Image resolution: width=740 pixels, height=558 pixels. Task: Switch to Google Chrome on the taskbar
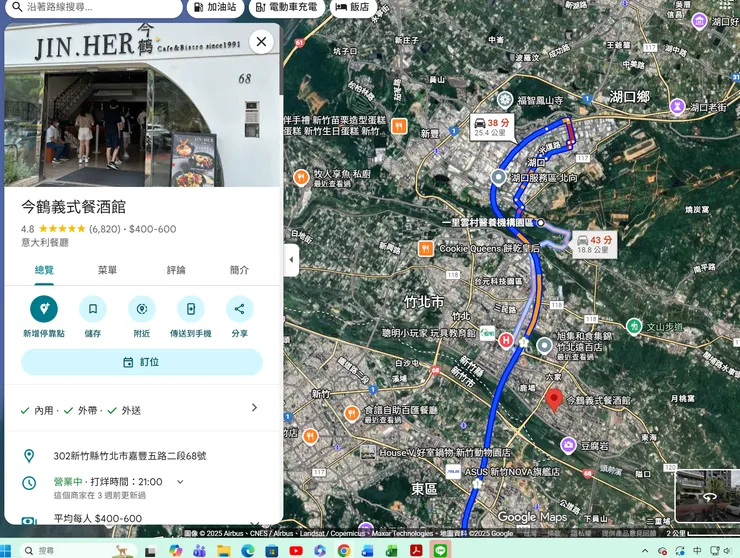tap(344, 550)
